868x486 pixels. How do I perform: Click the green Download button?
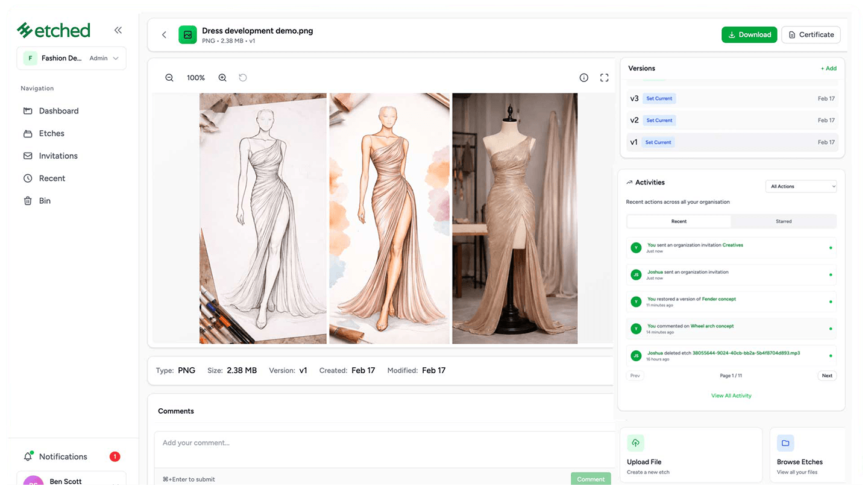(x=749, y=35)
